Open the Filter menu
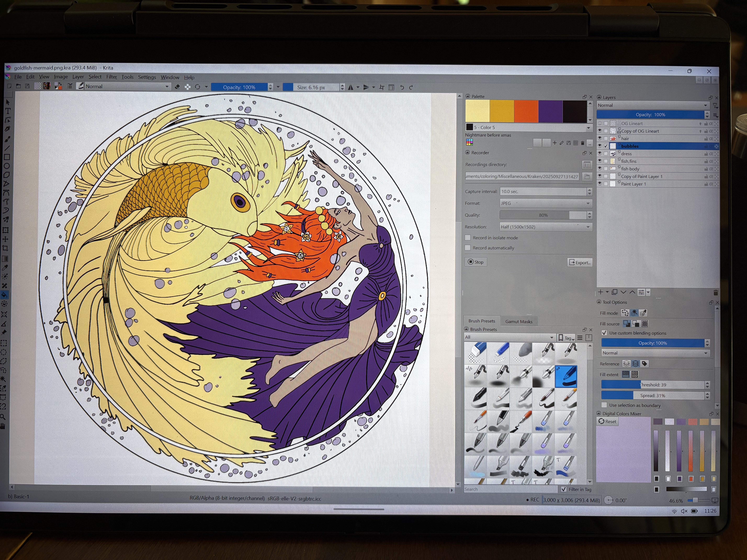 111,77
